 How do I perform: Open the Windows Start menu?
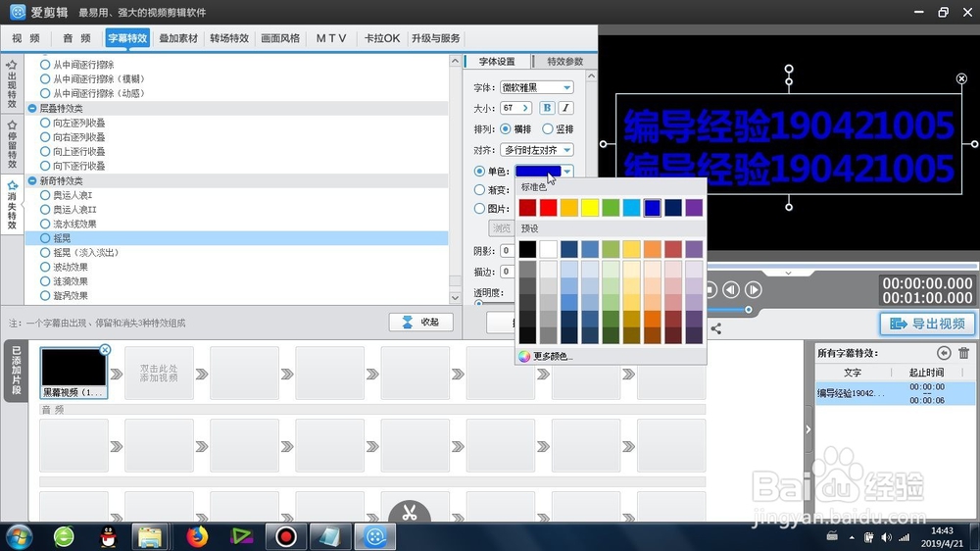pos(19,536)
